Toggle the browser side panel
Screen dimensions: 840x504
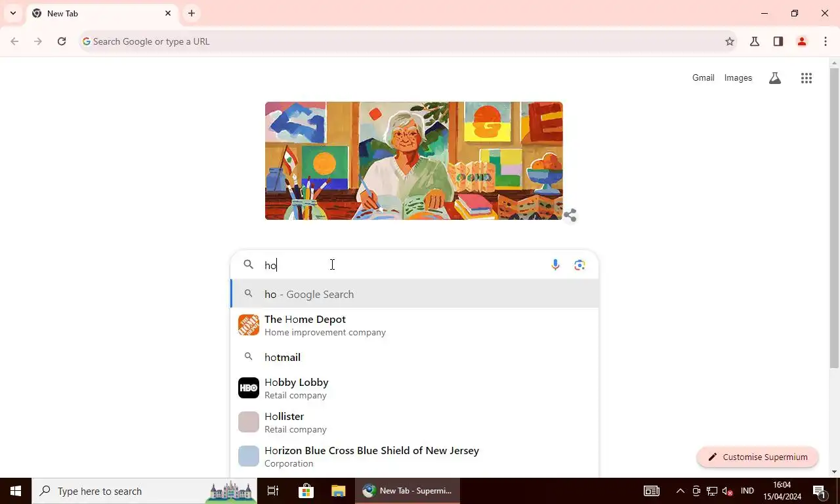click(x=778, y=41)
